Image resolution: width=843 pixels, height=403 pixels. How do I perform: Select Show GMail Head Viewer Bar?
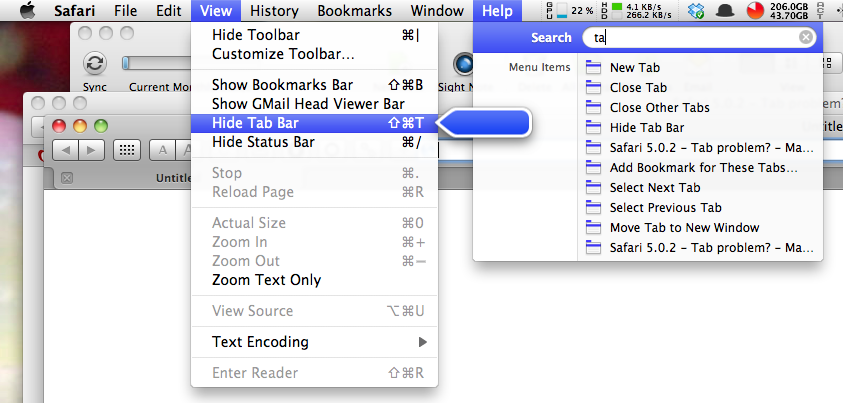tap(315, 104)
